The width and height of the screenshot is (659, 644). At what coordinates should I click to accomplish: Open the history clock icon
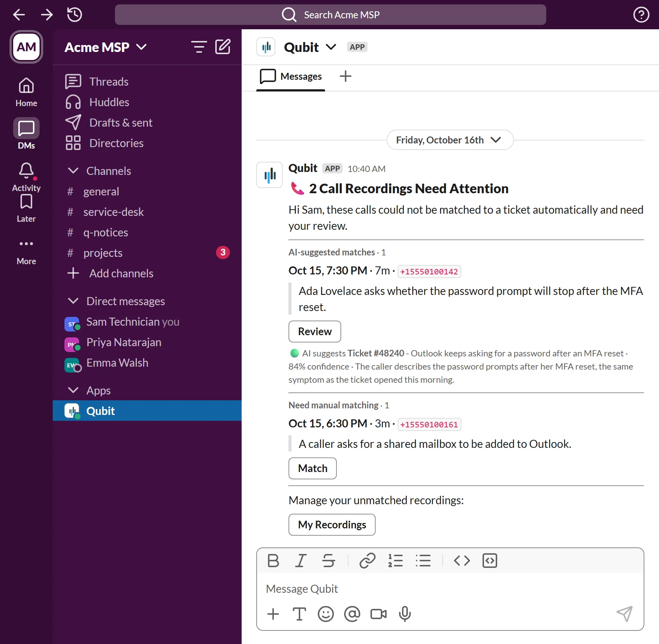pos(74,15)
